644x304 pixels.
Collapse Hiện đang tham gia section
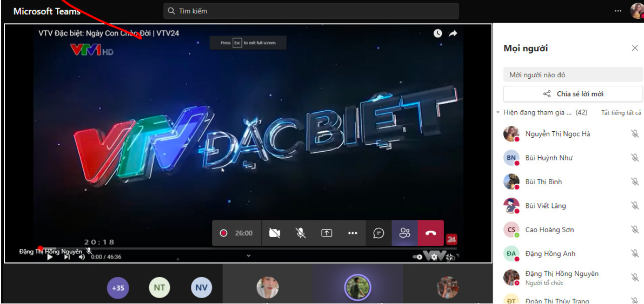coord(498,112)
